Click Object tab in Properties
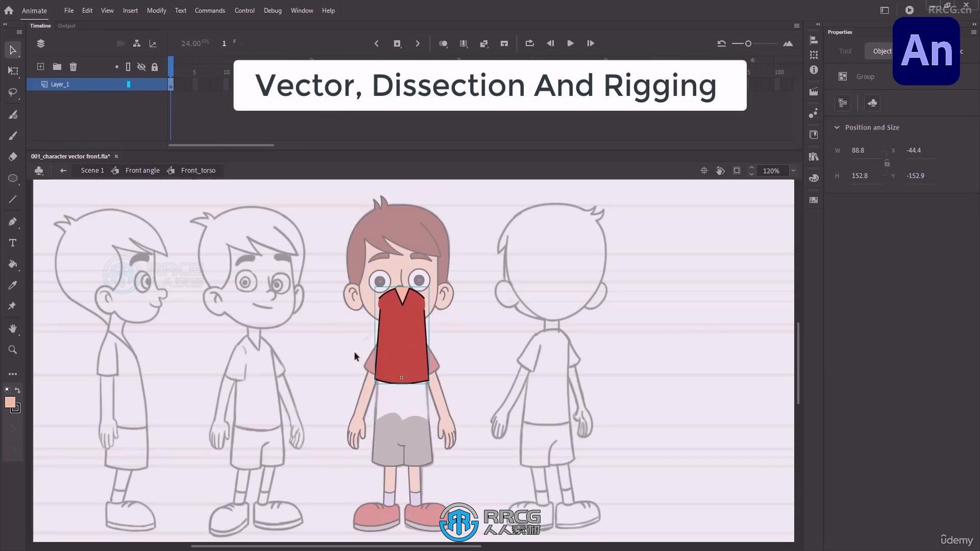This screenshot has width=980, height=551. click(x=883, y=51)
